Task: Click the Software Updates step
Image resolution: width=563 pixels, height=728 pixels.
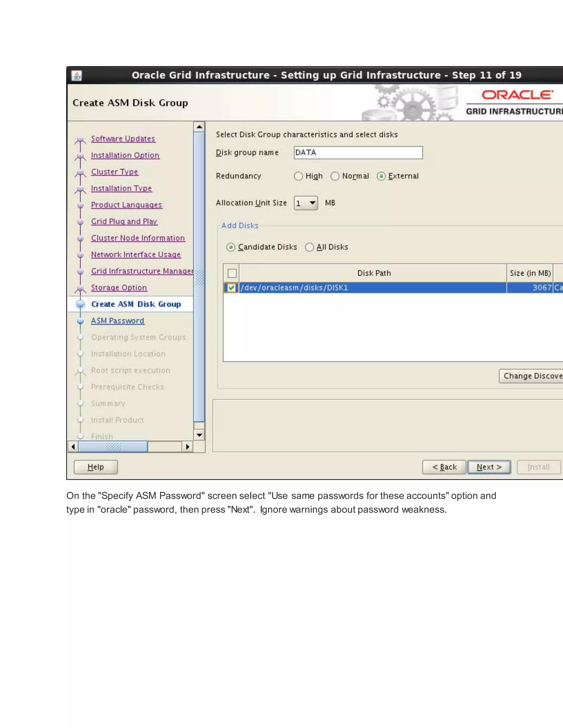Action: coord(123,139)
